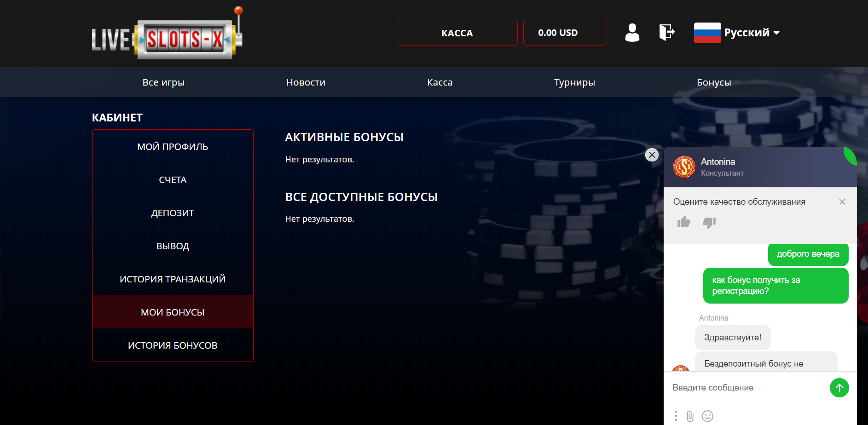Open ИСТОРИЯ ТРАНЗАКЦИЙ in cabinet menu
Viewport: 868px width, 425px height.
click(x=173, y=279)
